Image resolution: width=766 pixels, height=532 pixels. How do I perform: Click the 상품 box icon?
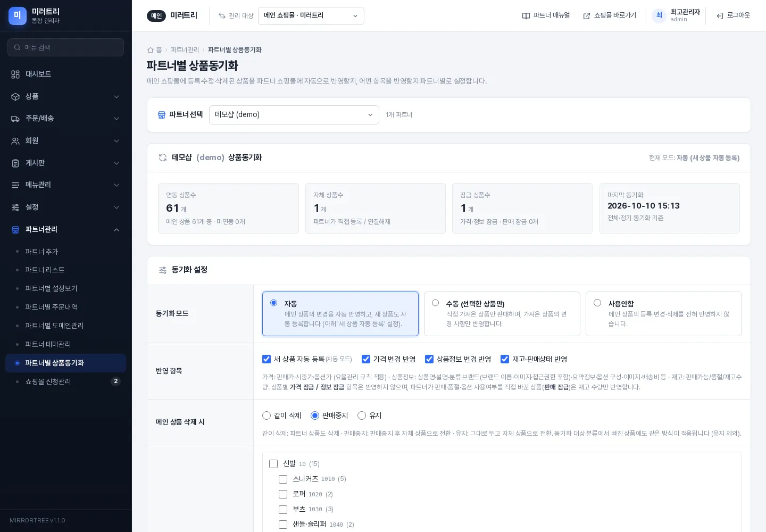point(15,97)
